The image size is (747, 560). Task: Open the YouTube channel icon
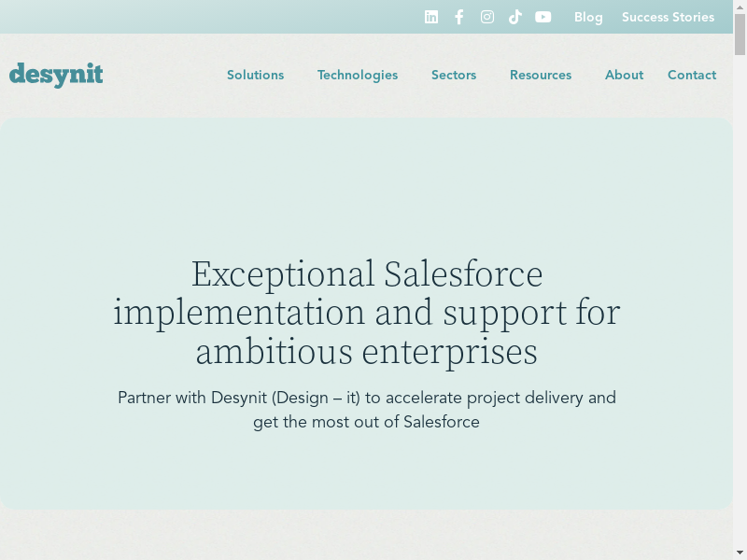coord(543,17)
